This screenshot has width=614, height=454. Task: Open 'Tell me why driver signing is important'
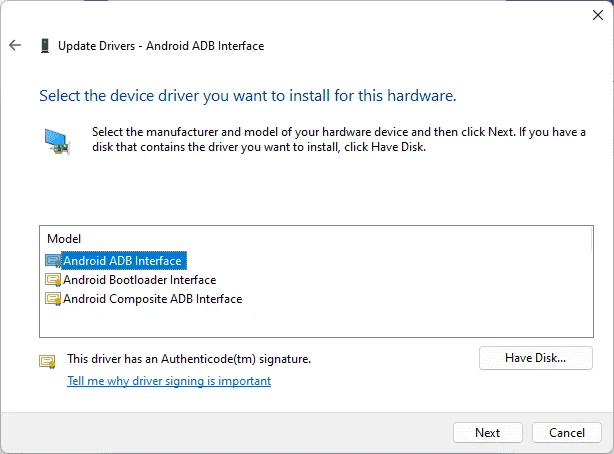[x=169, y=381]
